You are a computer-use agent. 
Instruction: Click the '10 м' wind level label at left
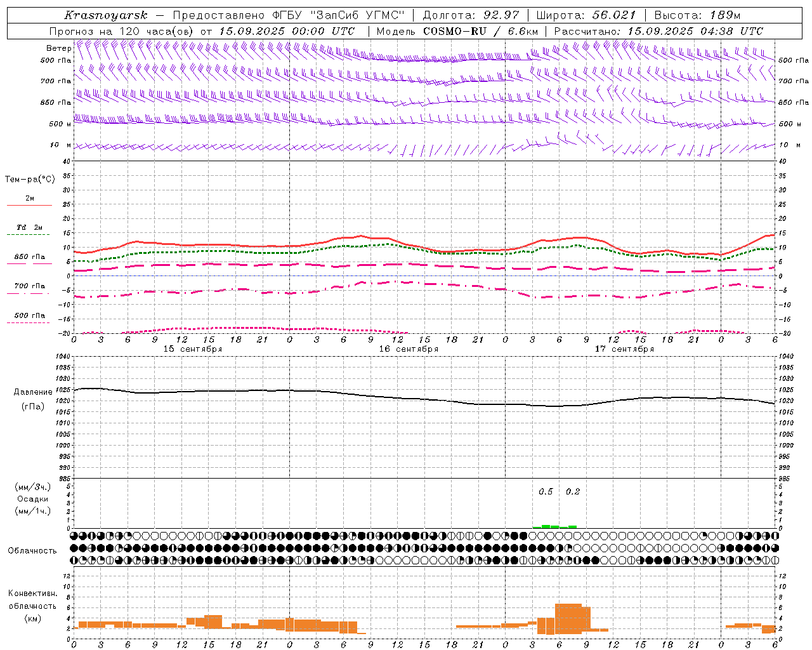tap(61, 145)
